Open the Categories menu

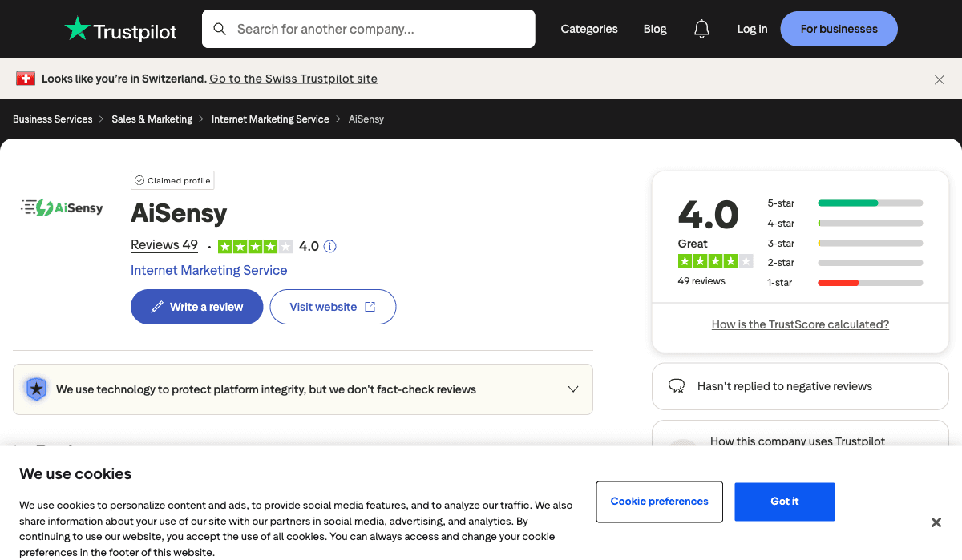[589, 29]
